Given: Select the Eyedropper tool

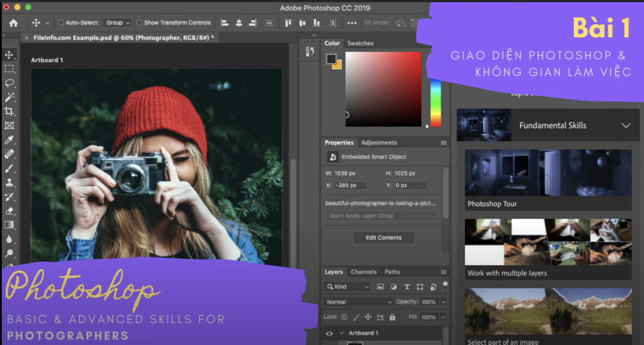Looking at the screenshot, I should 9,140.
